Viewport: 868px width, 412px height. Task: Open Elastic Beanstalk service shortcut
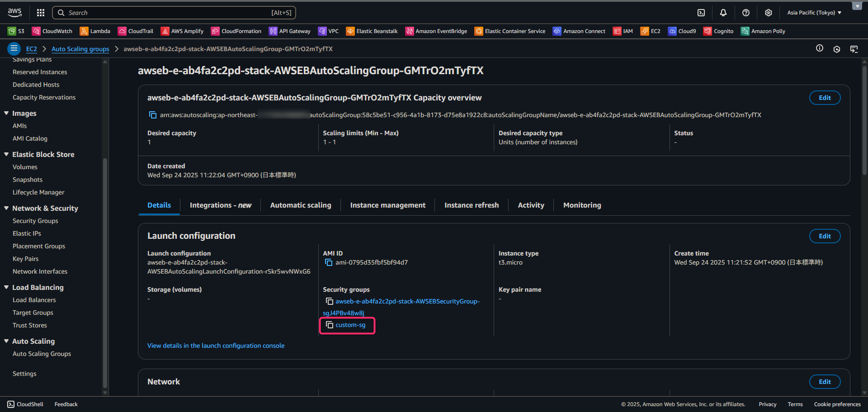tap(372, 31)
